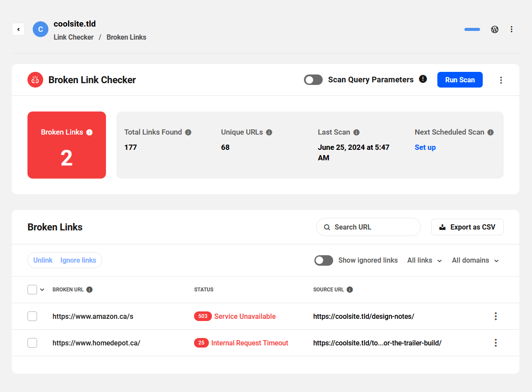
Task: Click the Run Scan button
Action: [460, 80]
